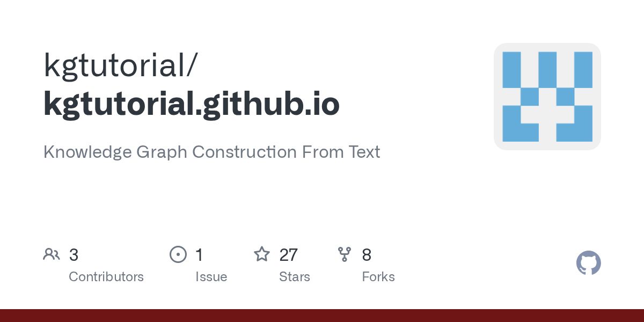Click the contributors people icon
The width and height of the screenshot is (644, 322).
tap(52, 254)
